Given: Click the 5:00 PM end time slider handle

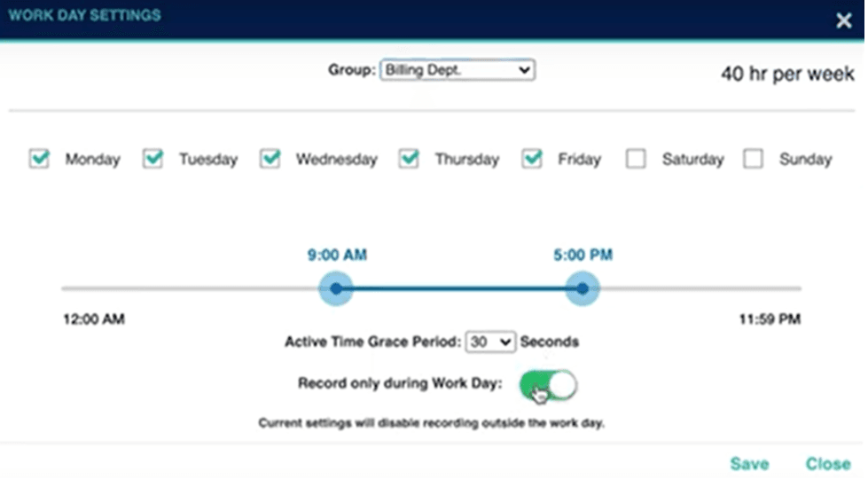Looking at the screenshot, I should [582, 288].
